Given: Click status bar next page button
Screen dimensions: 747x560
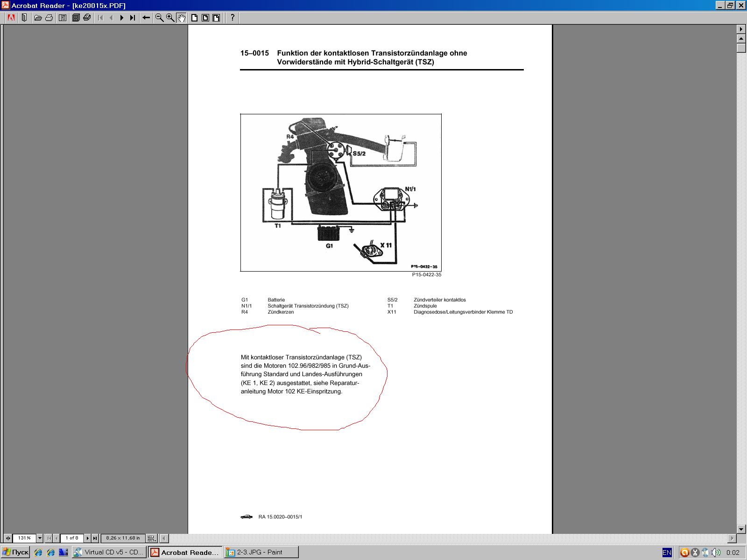Looking at the screenshot, I should (87, 538).
